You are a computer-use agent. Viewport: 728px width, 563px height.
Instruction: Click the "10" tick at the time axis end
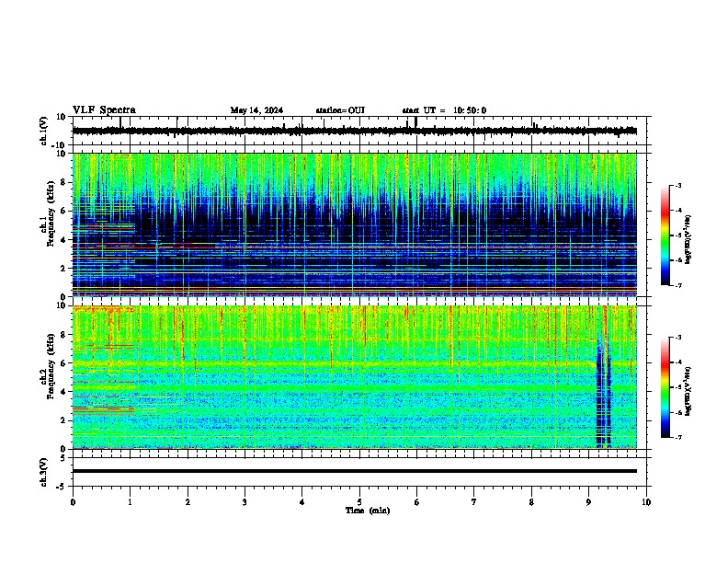(x=646, y=502)
